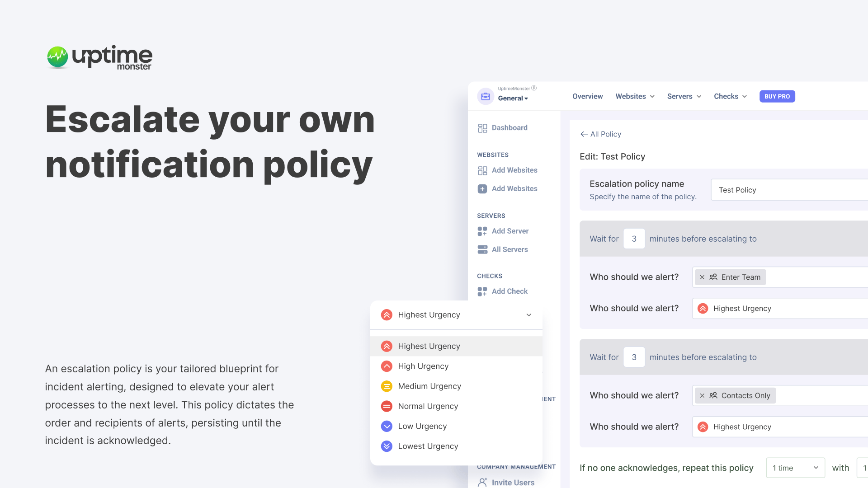The height and width of the screenshot is (488, 868).
Task: Click the BUY PRO button
Action: pos(777,96)
